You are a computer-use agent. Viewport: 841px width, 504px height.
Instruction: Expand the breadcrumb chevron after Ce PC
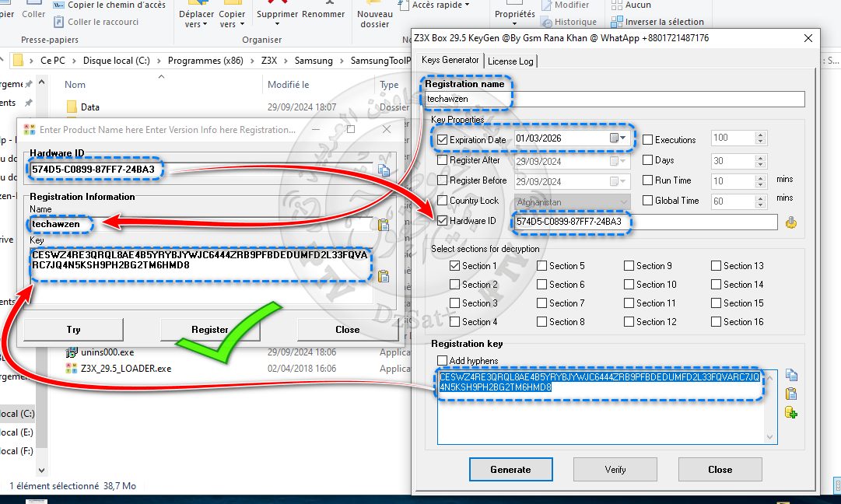coord(74,61)
